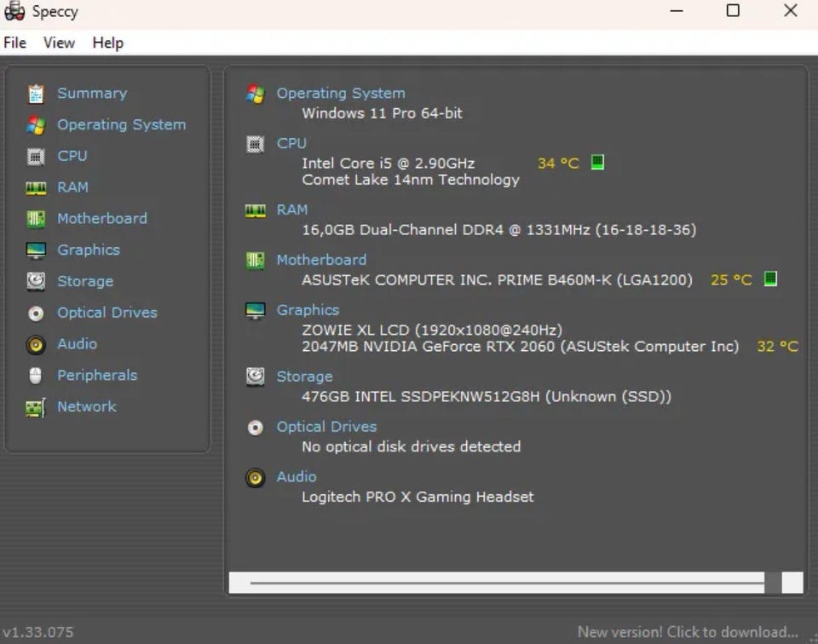
Task: Click motherboard temperature value 25 °C
Action: pos(731,280)
